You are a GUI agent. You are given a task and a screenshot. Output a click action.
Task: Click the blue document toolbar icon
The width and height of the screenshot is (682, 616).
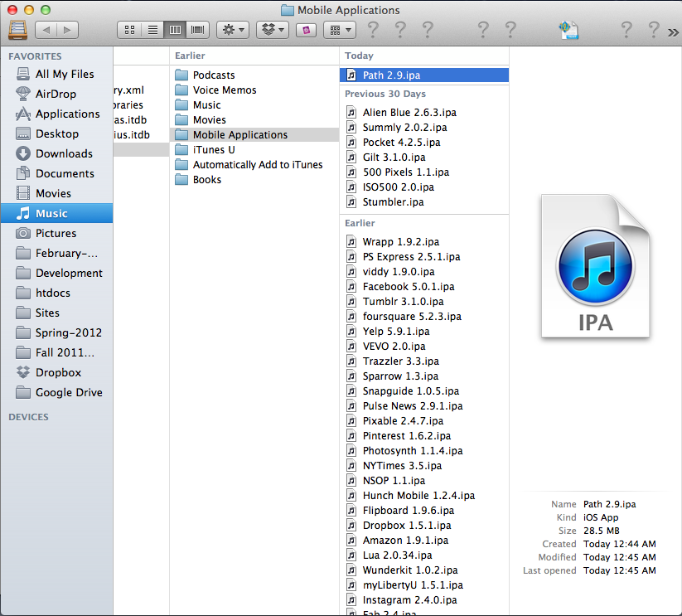pos(568,30)
